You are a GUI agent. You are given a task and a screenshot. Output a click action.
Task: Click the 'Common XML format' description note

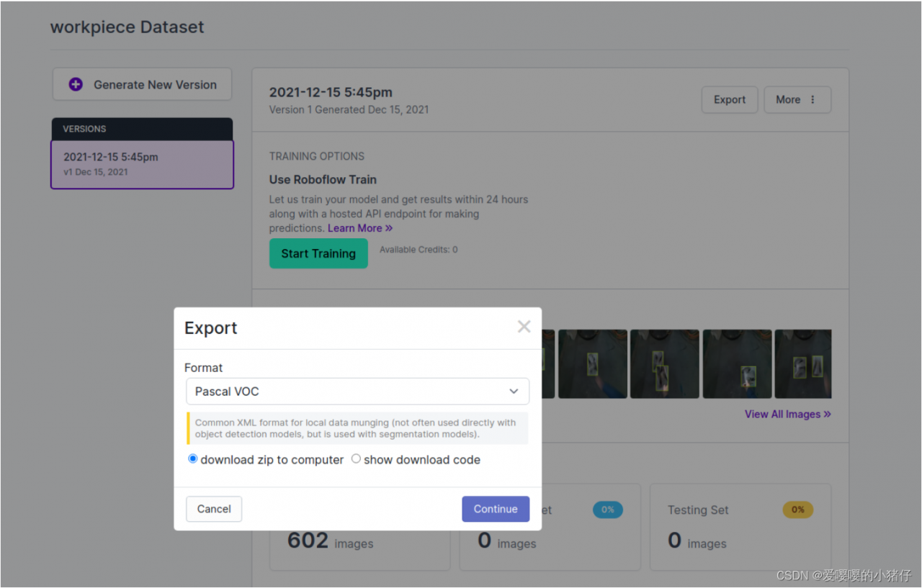pos(357,428)
